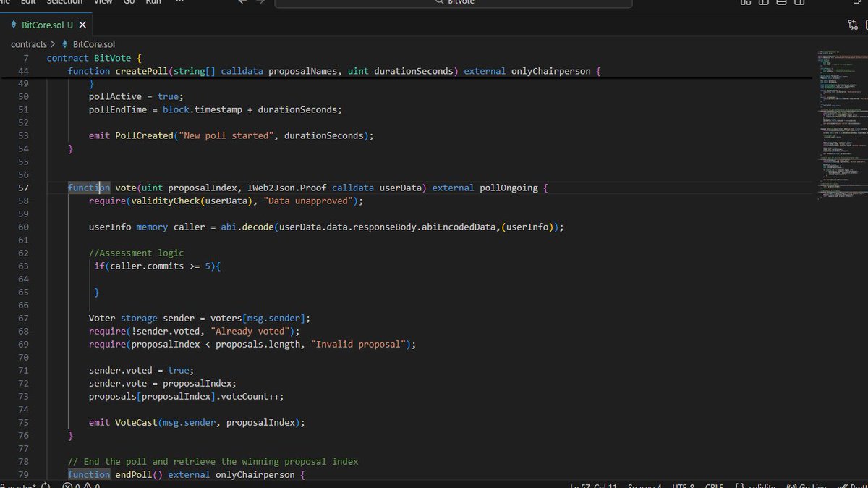The width and height of the screenshot is (868, 488).
Task: Click line number 57 in the gutter
Action: [x=22, y=188]
